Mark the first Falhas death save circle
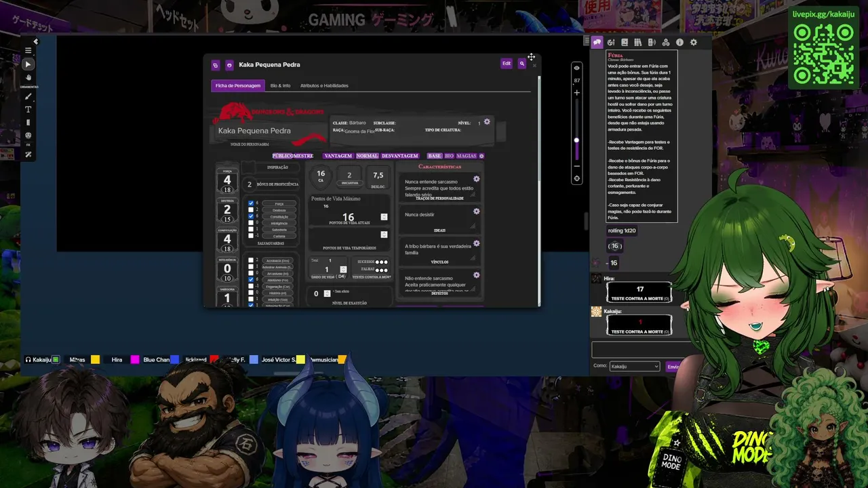 378,270
